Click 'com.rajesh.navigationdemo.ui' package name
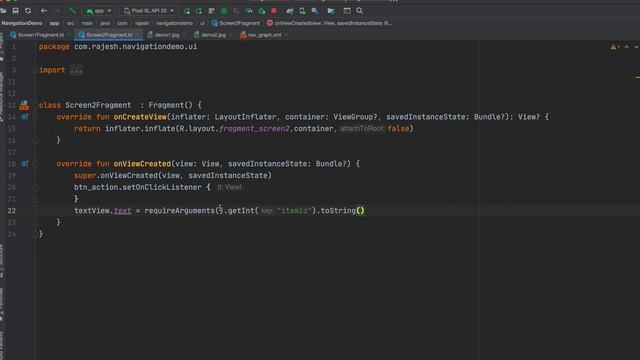This screenshot has width=640, height=360. pyautogui.click(x=136, y=47)
